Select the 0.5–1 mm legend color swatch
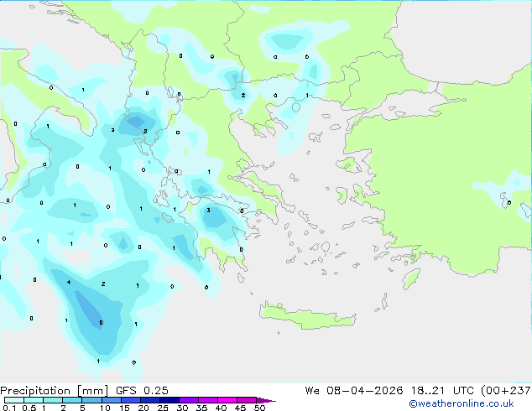Screen dimensions: 532x411 34,400
